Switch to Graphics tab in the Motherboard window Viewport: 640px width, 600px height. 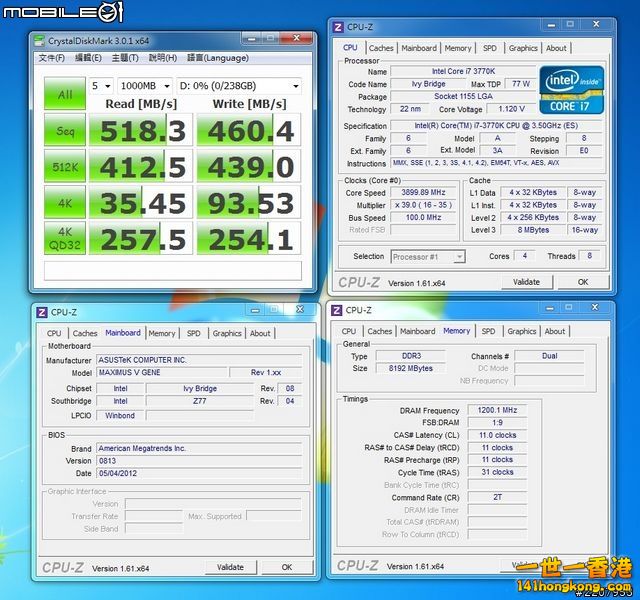pos(227,333)
